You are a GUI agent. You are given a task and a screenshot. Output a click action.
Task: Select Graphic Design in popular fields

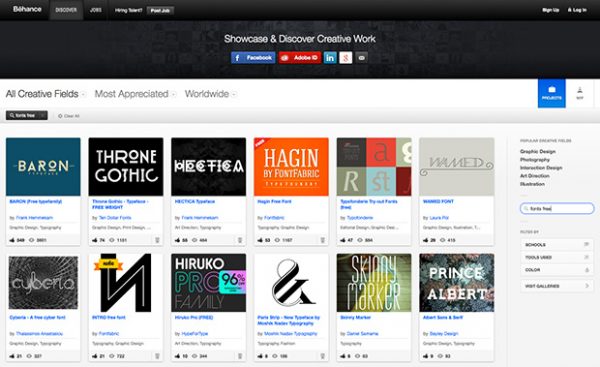click(538, 152)
